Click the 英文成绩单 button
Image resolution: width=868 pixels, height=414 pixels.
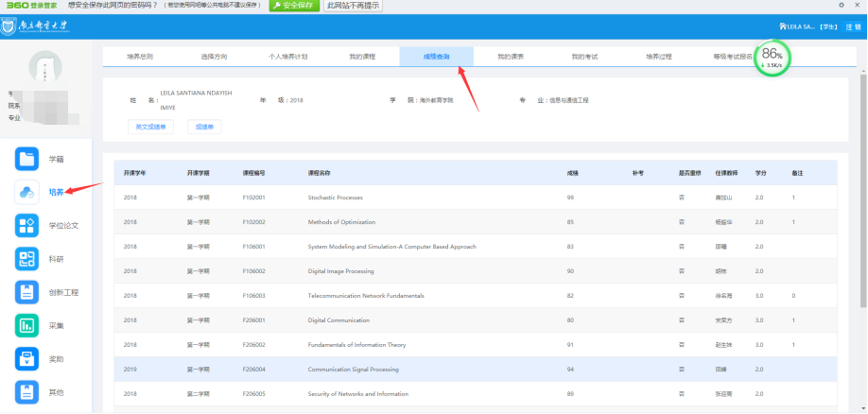pyautogui.click(x=150, y=127)
